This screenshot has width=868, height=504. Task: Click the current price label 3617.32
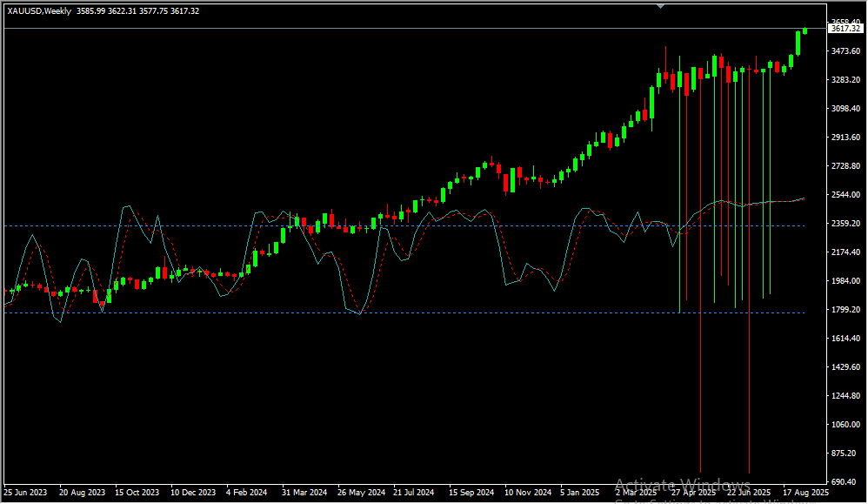pos(845,29)
